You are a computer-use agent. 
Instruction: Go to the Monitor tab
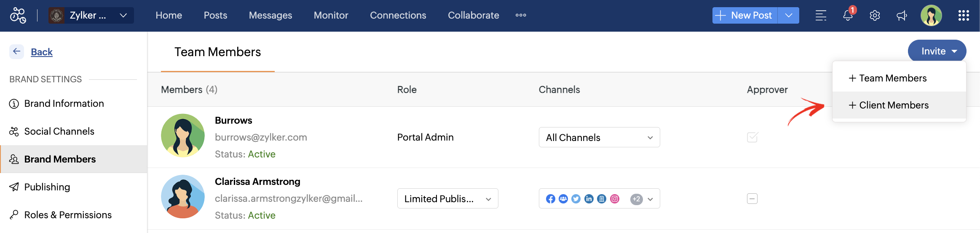(331, 15)
